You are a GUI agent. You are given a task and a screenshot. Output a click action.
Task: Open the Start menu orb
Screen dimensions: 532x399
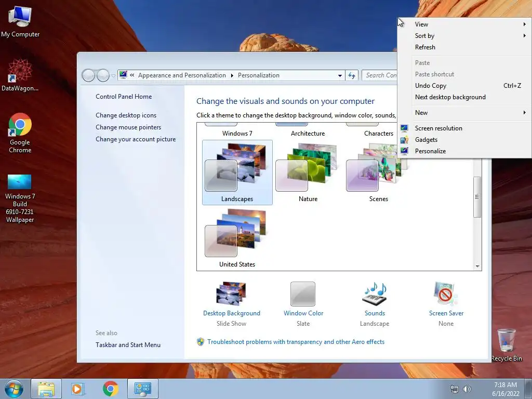point(14,389)
